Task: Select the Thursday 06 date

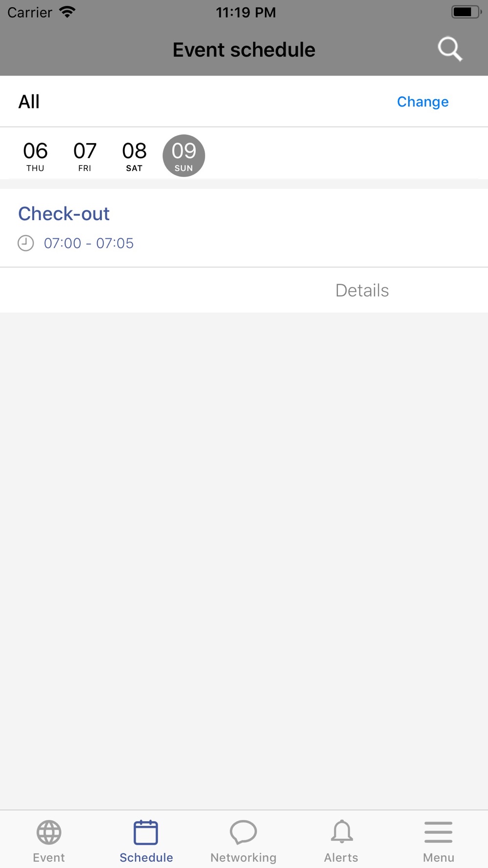Action: [35, 156]
